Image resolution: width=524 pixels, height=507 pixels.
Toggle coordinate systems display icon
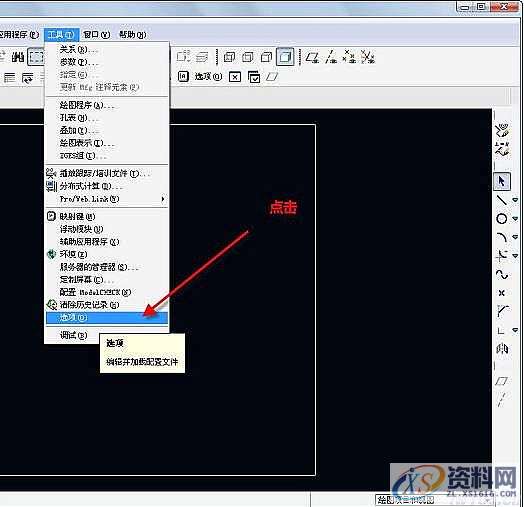368,57
